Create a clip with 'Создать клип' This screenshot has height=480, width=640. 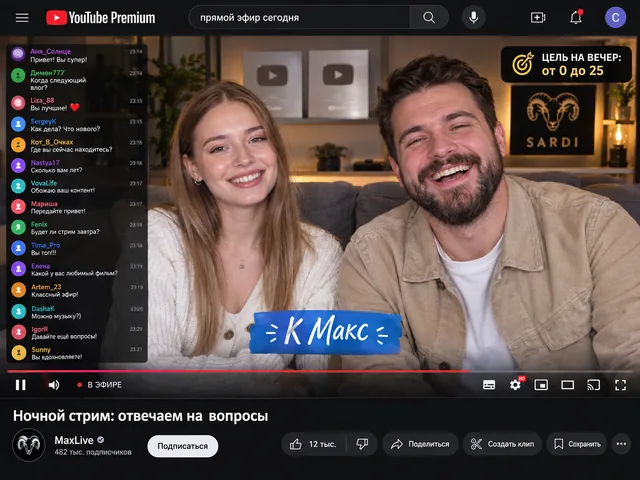[502, 444]
